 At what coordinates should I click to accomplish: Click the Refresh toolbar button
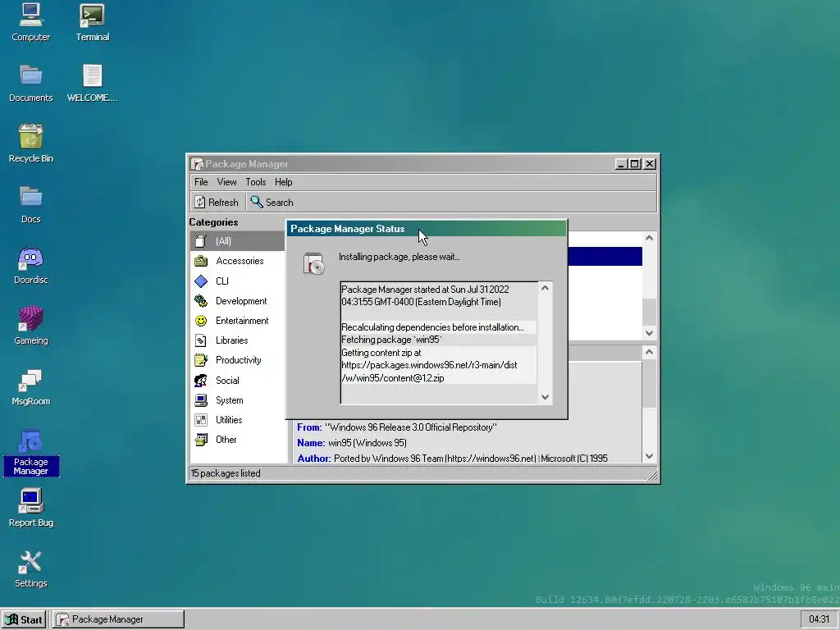click(217, 202)
